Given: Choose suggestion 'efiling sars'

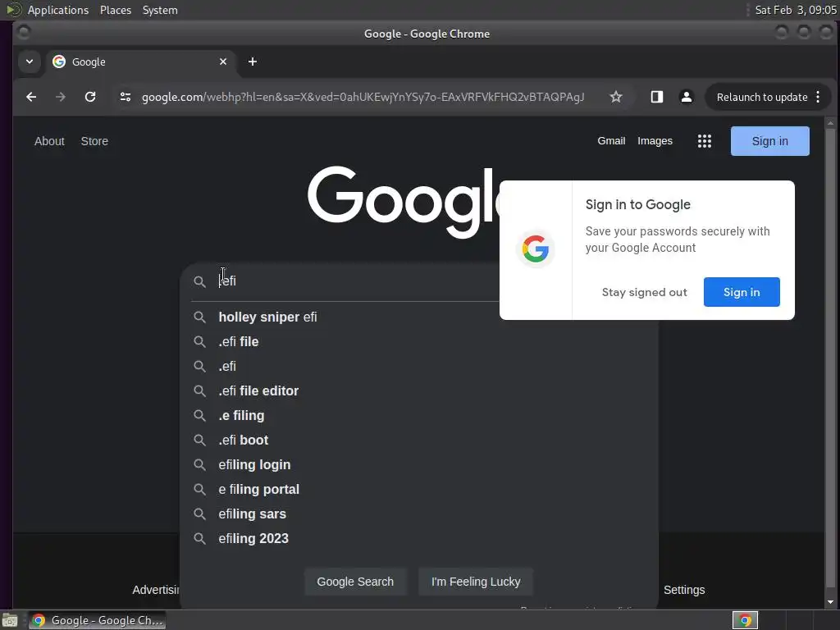Looking at the screenshot, I should click(x=419, y=514).
